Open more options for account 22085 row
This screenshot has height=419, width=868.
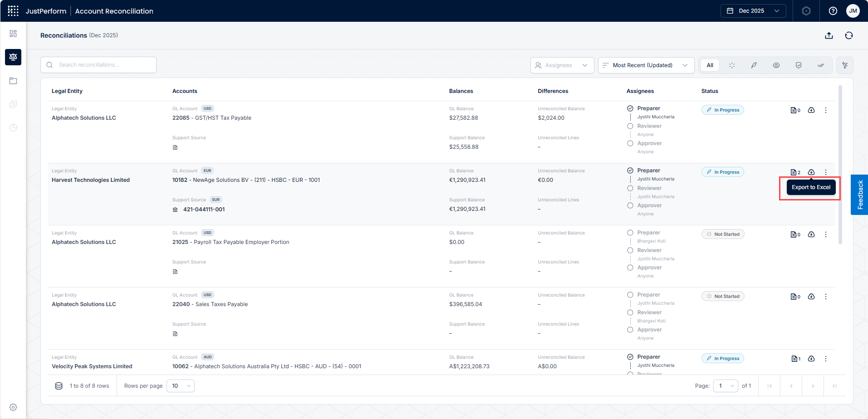(x=826, y=110)
